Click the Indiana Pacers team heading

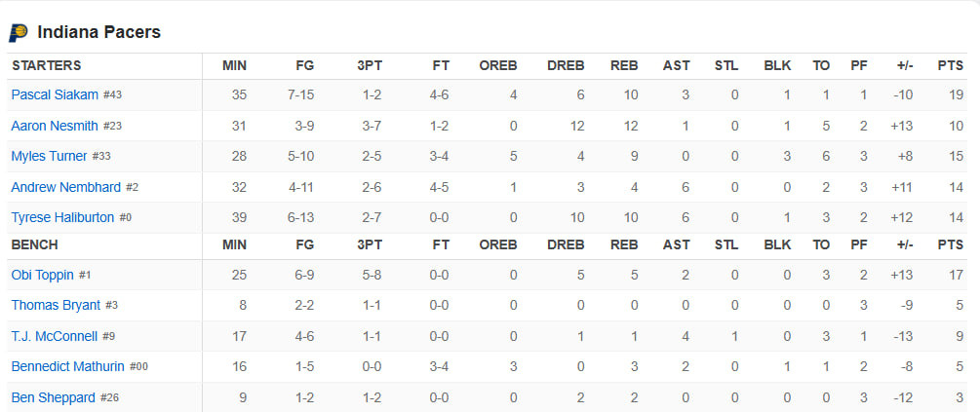click(98, 33)
